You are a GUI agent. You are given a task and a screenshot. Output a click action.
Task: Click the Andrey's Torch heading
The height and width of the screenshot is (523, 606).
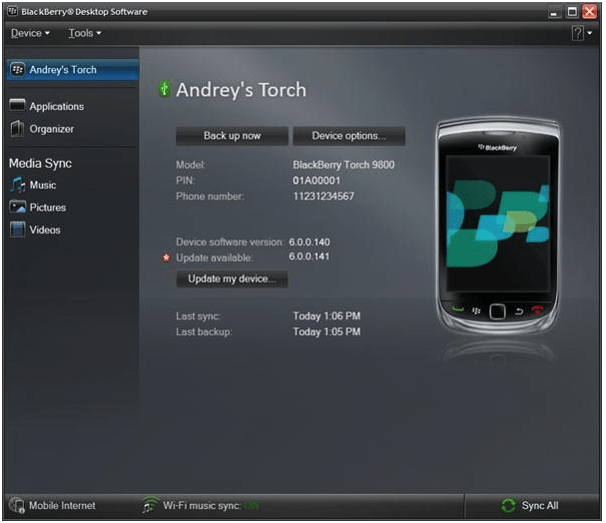(x=241, y=90)
